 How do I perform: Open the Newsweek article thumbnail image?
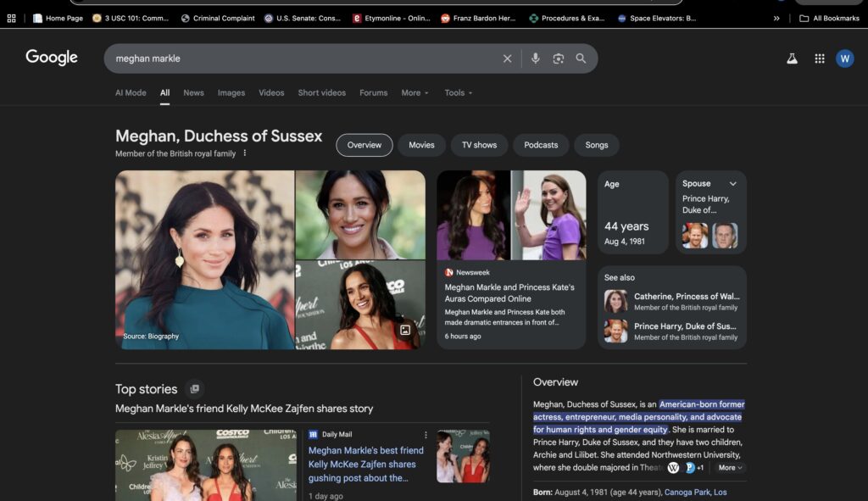511,215
